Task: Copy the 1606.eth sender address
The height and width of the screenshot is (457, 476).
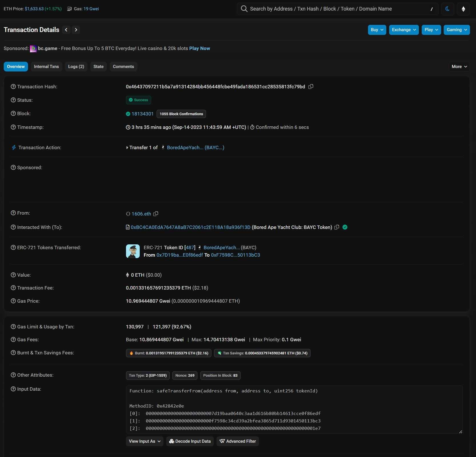Action: point(156,214)
